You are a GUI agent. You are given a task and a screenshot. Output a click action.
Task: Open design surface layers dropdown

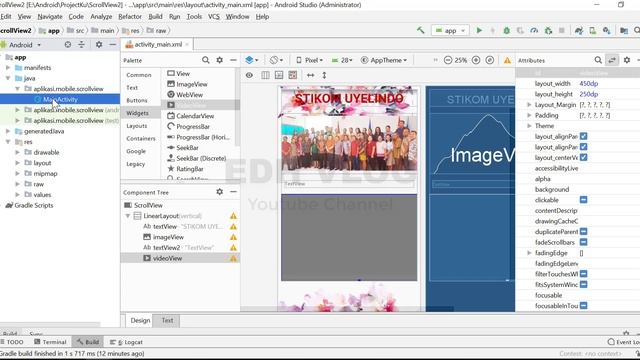252,60
